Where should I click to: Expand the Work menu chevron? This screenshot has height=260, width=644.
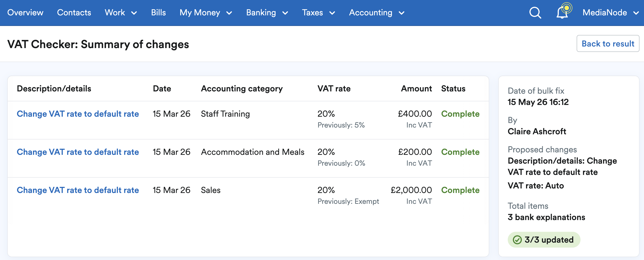coord(134,13)
